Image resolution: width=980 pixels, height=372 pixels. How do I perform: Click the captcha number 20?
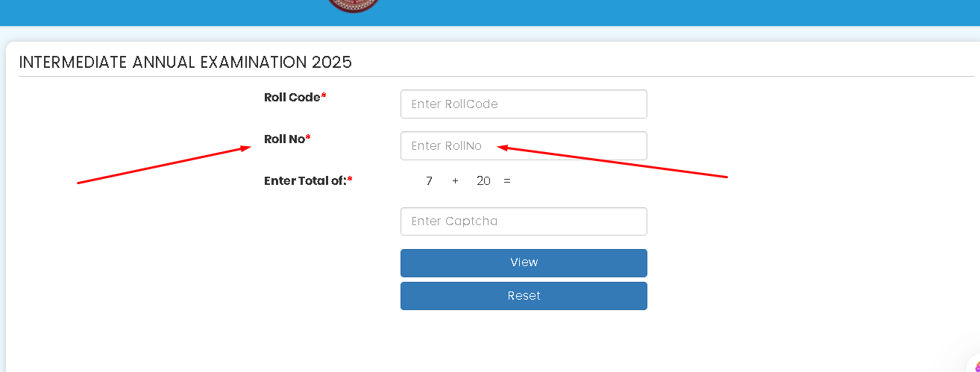483,180
